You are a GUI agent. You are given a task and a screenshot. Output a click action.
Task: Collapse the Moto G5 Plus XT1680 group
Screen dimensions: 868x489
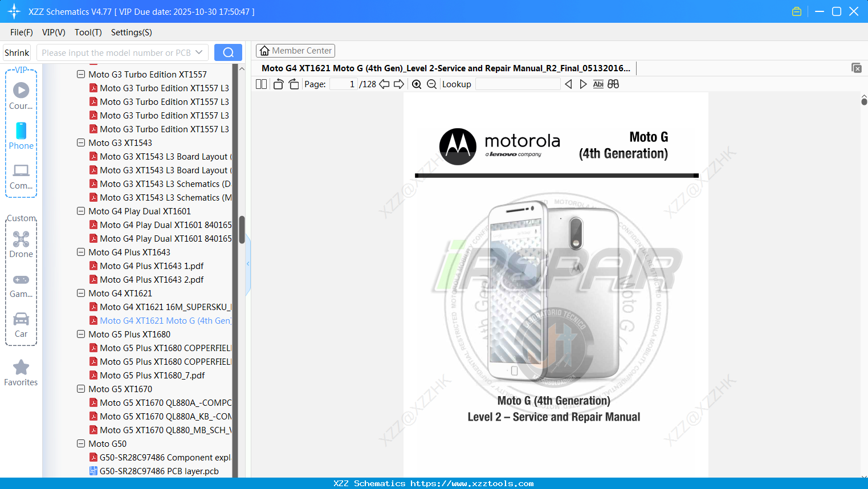(80, 334)
